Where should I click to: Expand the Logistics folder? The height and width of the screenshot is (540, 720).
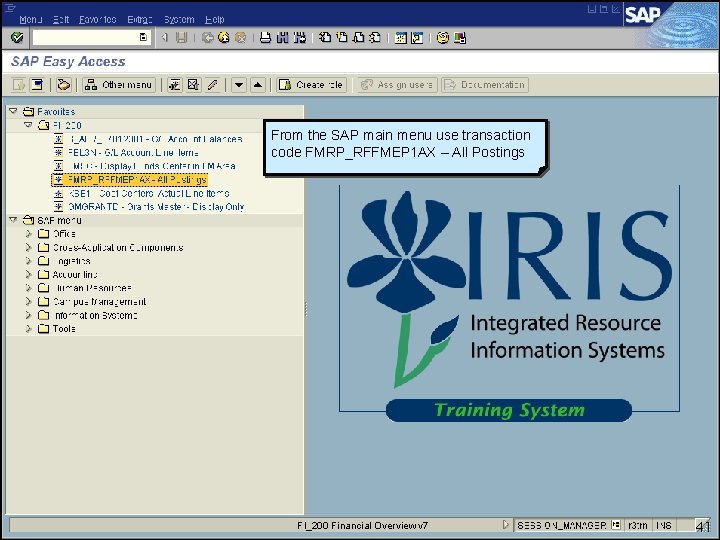(x=28, y=261)
